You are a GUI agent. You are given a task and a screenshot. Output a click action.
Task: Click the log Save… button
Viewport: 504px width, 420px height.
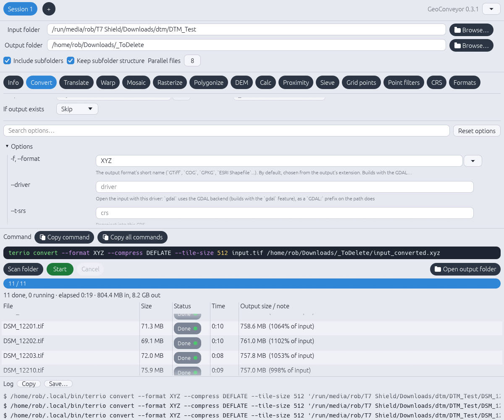click(58, 384)
